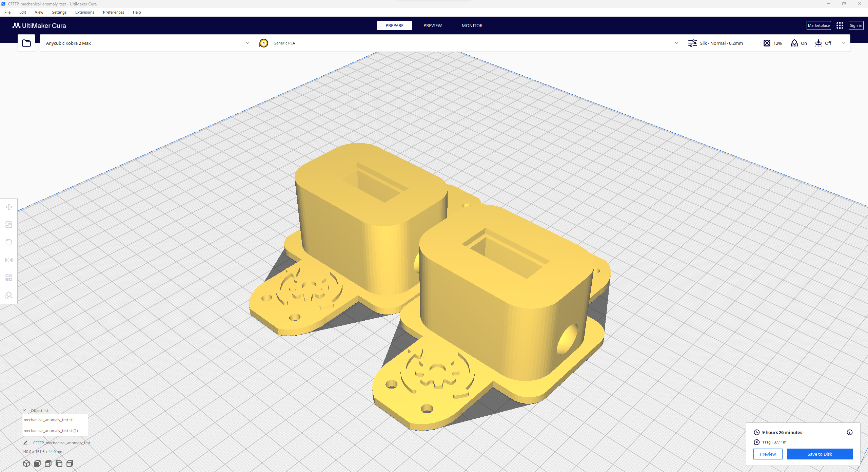Switch to front view cube icon

coord(37,463)
